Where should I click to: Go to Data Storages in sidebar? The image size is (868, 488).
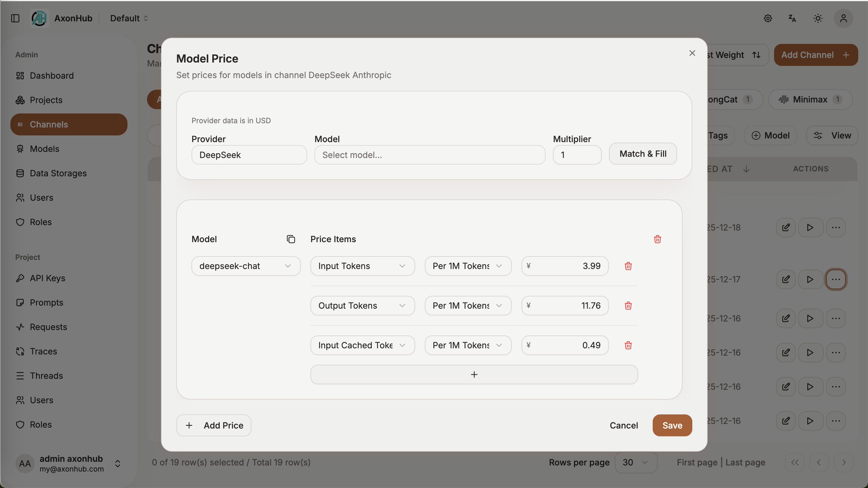pyautogui.click(x=58, y=173)
